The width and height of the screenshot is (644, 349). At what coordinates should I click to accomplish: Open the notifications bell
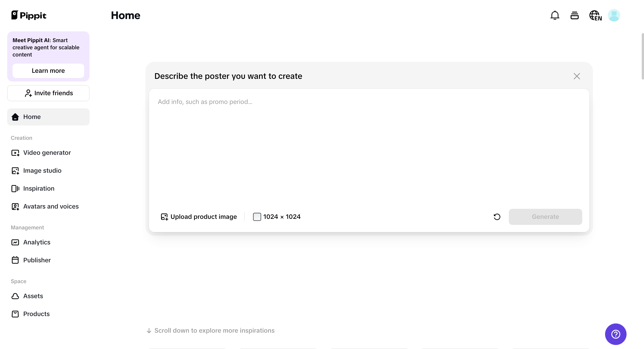(x=555, y=15)
